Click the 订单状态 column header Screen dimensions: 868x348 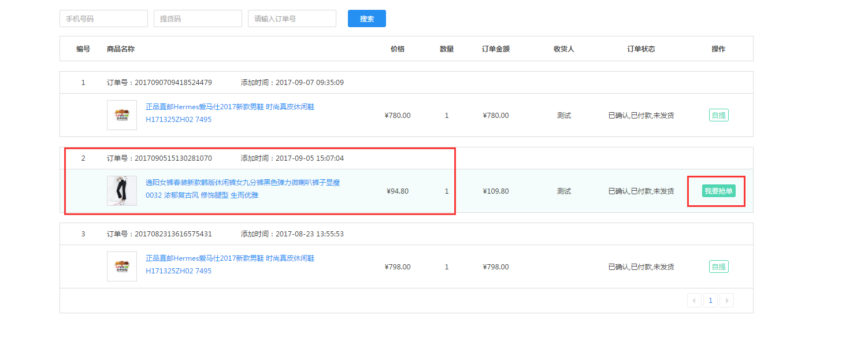(641, 49)
